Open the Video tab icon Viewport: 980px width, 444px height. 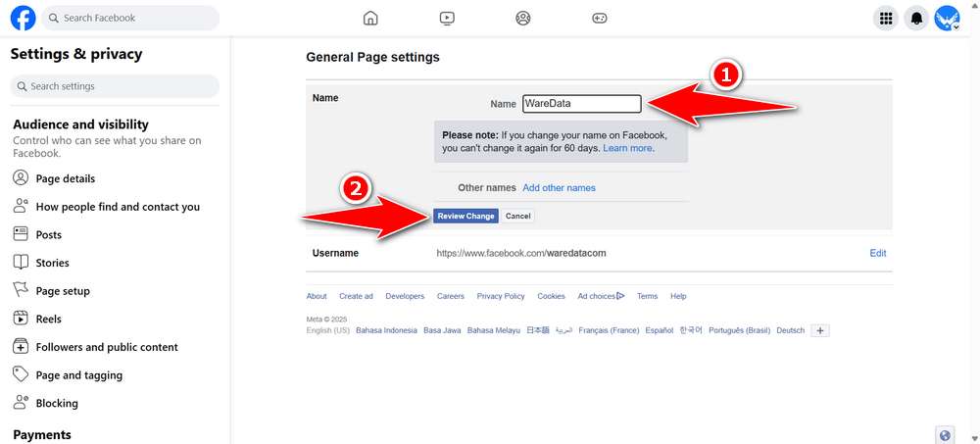(447, 19)
